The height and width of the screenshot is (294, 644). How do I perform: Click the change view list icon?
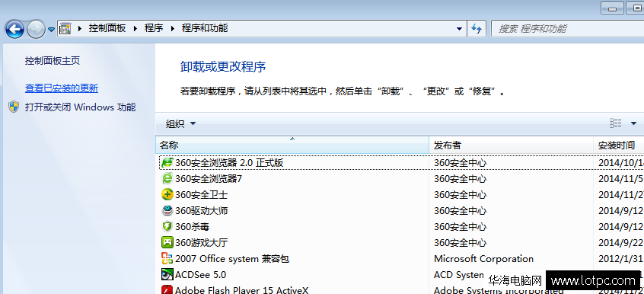coord(615,123)
